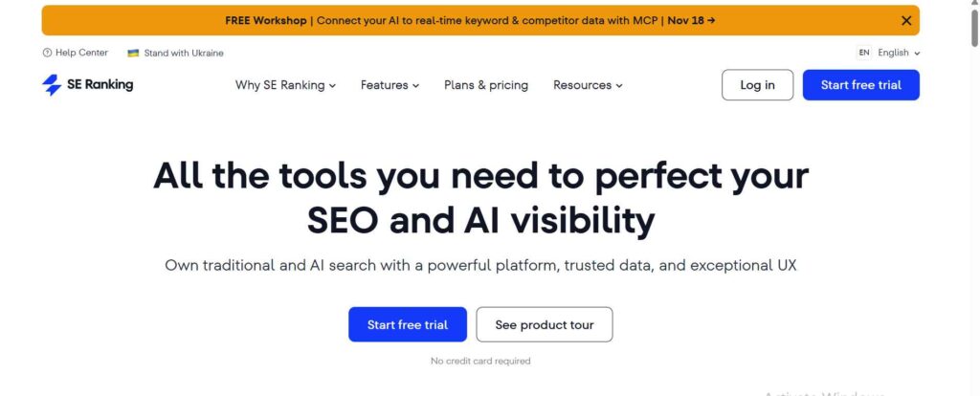980x396 pixels.
Task: Expand the Features dropdown menu
Action: [390, 85]
